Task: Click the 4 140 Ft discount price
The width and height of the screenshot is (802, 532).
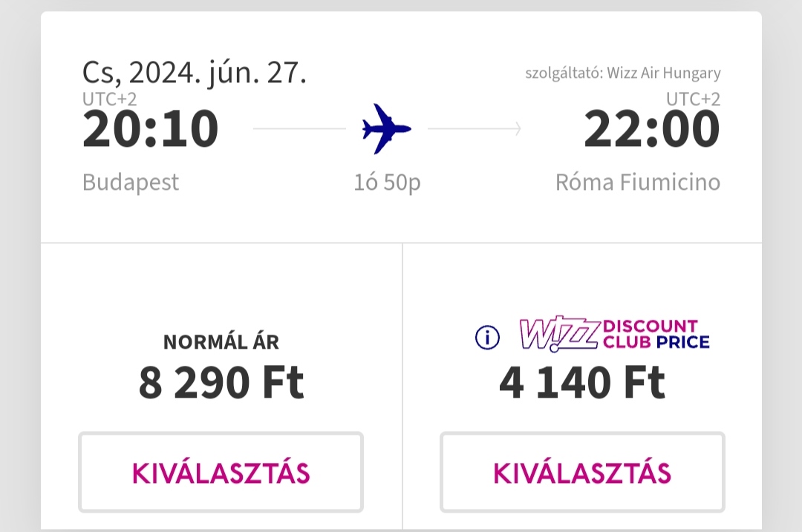Action: click(582, 383)
